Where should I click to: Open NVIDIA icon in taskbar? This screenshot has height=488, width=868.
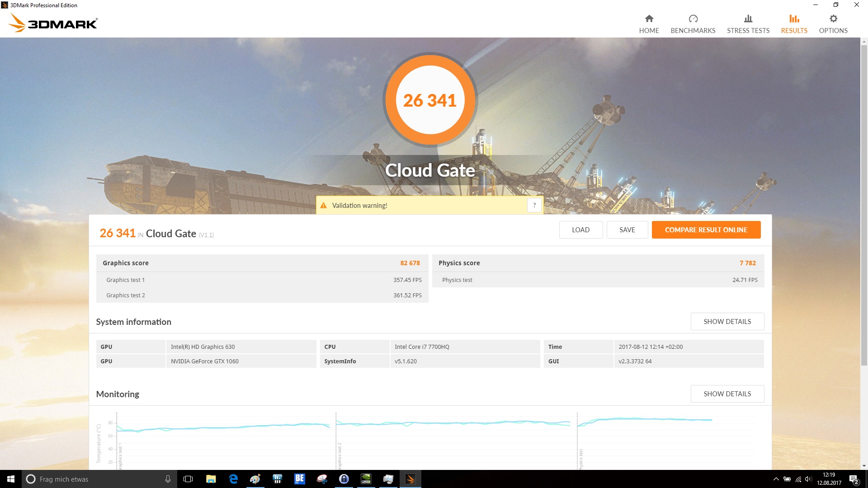point(366,479)
